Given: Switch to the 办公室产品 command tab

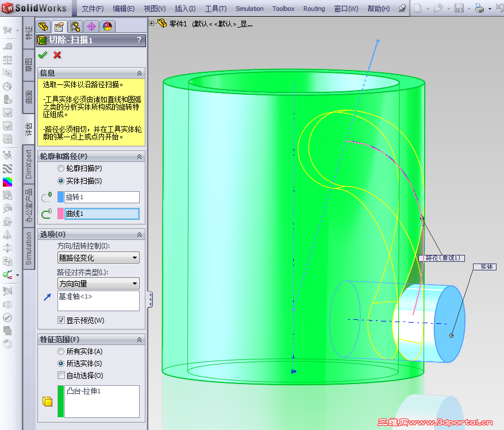Looking at the screenshot, I should click(x=29, y=206).
